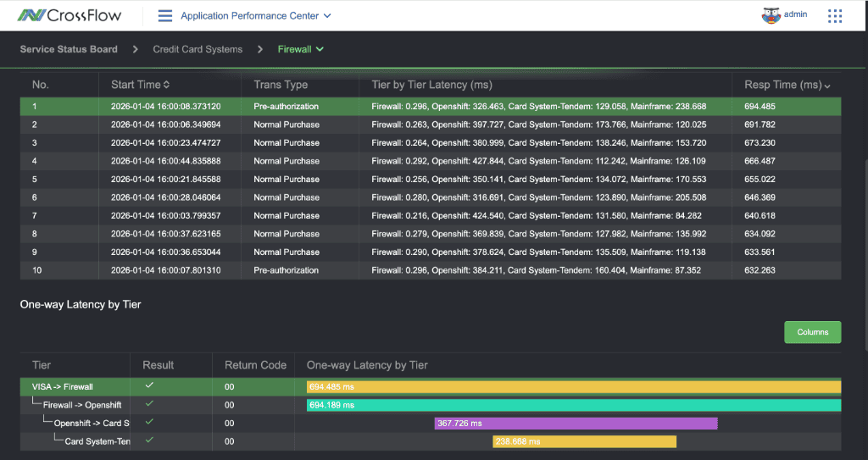Open the hamburger menu icon
This screenshot has height=460, width=868.
(165, 15)
